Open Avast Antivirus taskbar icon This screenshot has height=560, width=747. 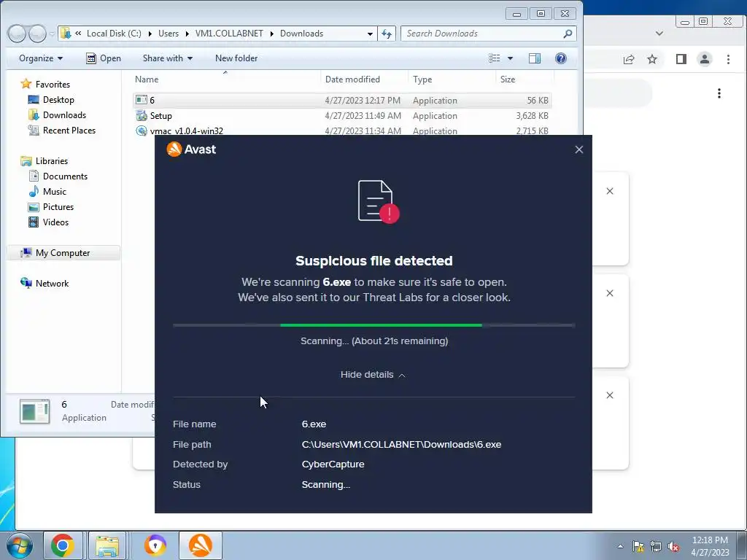(201, 545)
